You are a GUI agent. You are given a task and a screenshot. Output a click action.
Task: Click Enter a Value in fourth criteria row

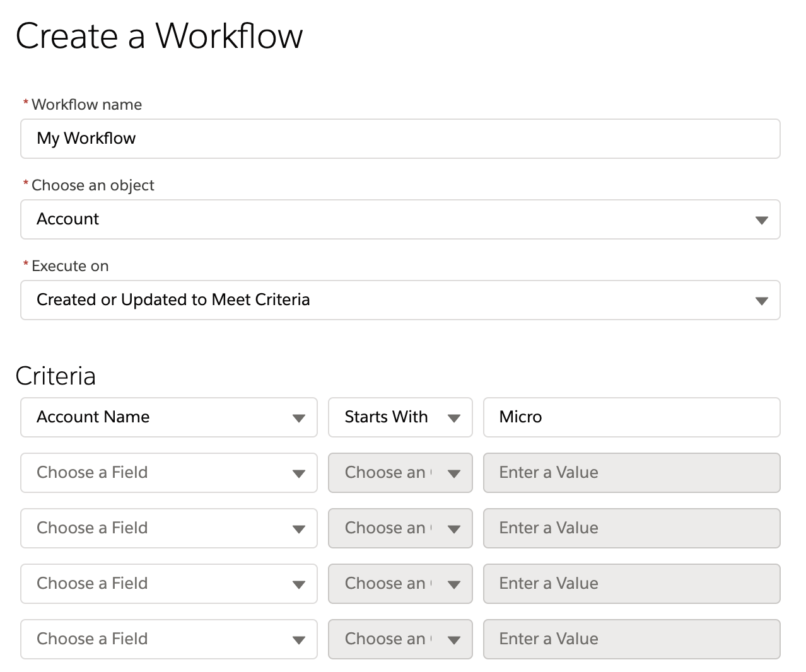click(631, 584)
